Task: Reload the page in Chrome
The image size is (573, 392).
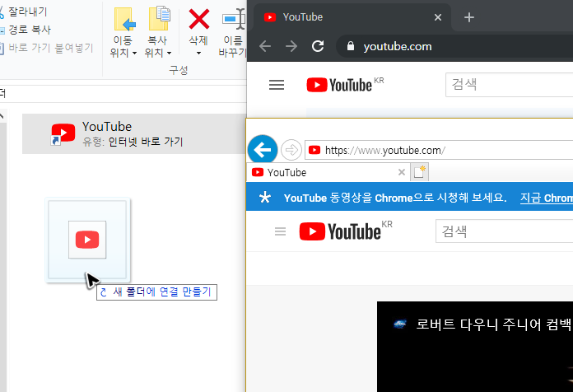Action: tap(318, 46)
